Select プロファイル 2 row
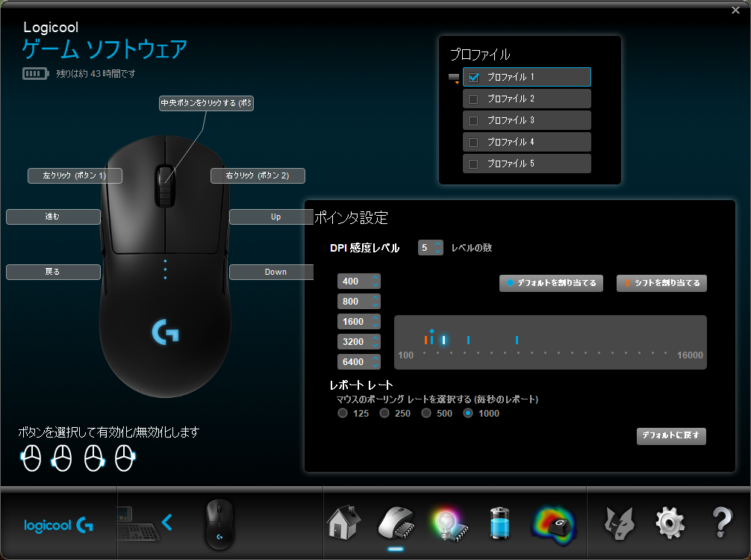Viewport: 751px width, 560px height. point(527,99)
